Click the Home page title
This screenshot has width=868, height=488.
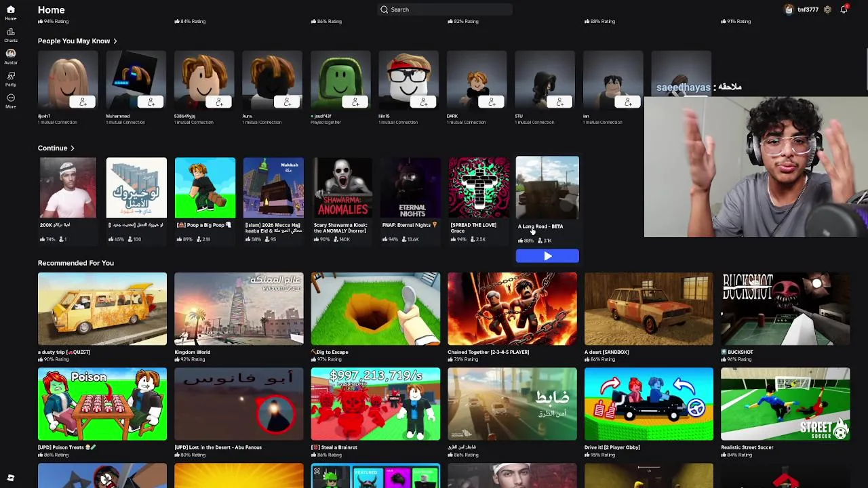pos(52,10)
